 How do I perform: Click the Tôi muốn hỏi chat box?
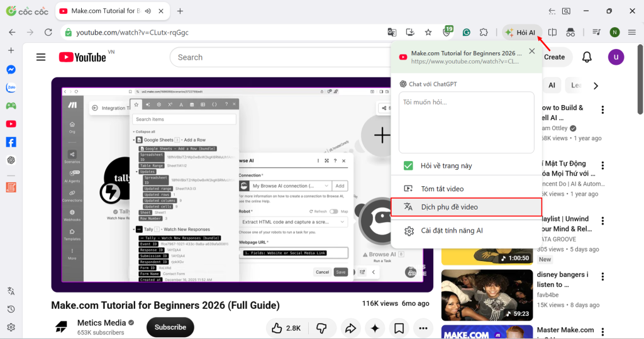(467, 123)
